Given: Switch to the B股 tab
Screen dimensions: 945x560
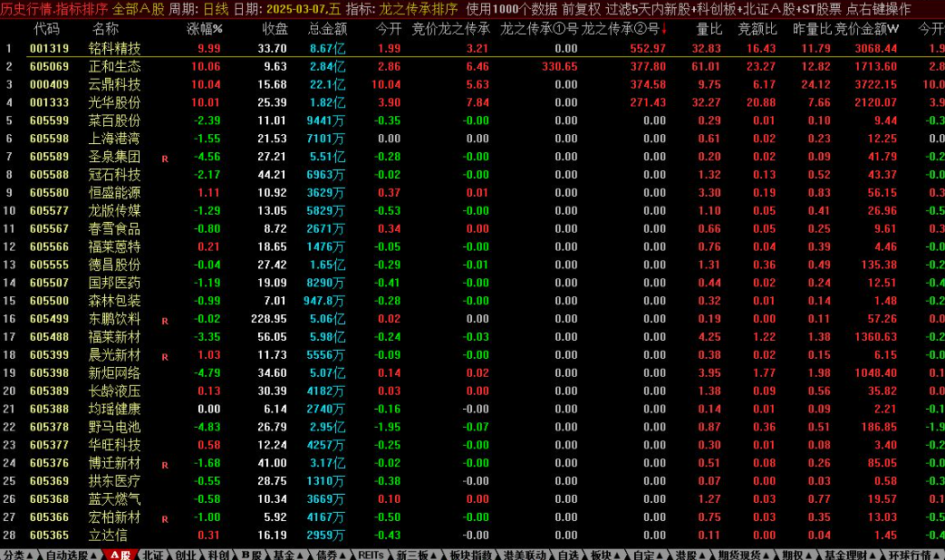Looking at the screenshot, I should (251, 555).
